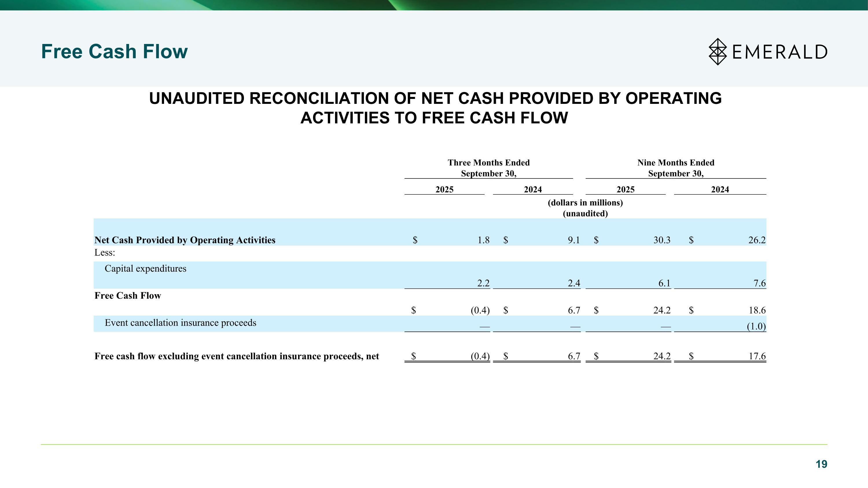
Task: Click the 7.6 capital expenditures value
Action: click(759, 283)
